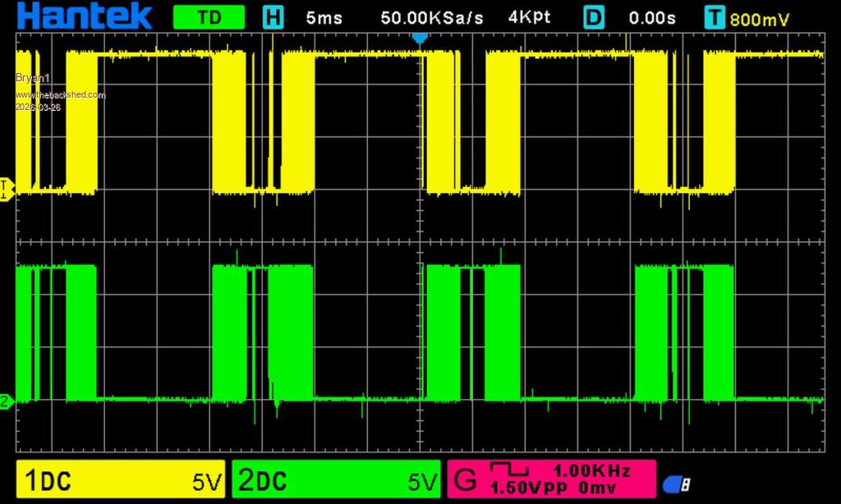The width and height of the screenshot is (841, 504).
Task: Click the green channel 2 ground marker
Action: click(7, 401)
